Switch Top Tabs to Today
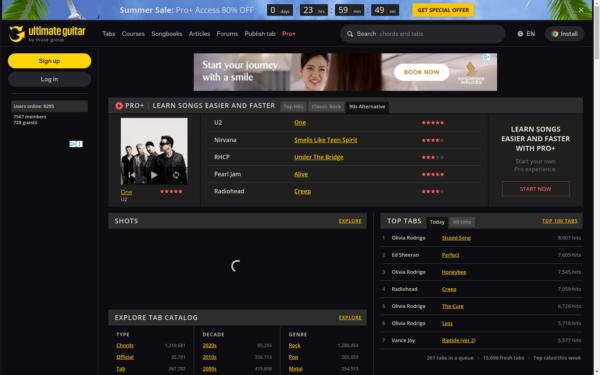 point(437,222)
